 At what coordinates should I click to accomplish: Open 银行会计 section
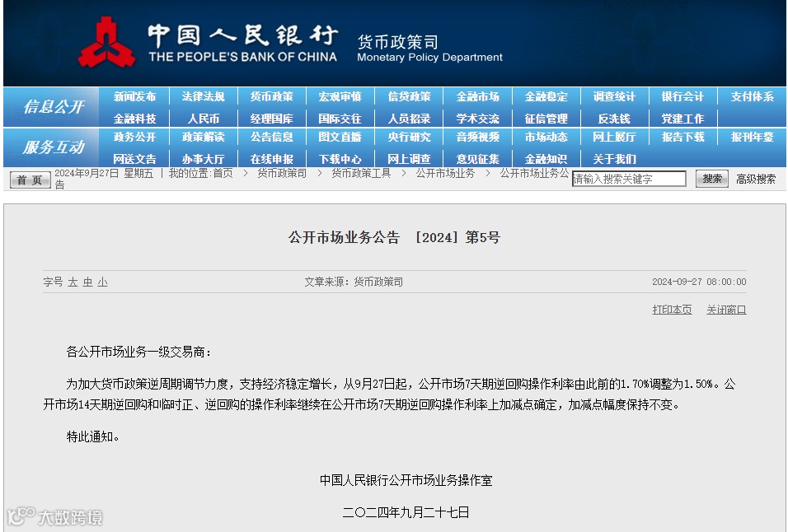tap(682, 97)
